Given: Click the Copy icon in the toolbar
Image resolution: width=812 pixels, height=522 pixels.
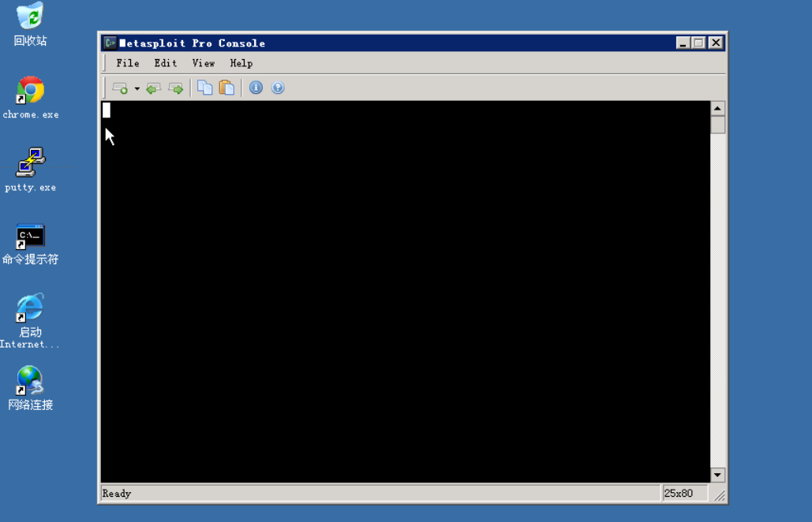Looking at the screenshot, I should 205,88.
